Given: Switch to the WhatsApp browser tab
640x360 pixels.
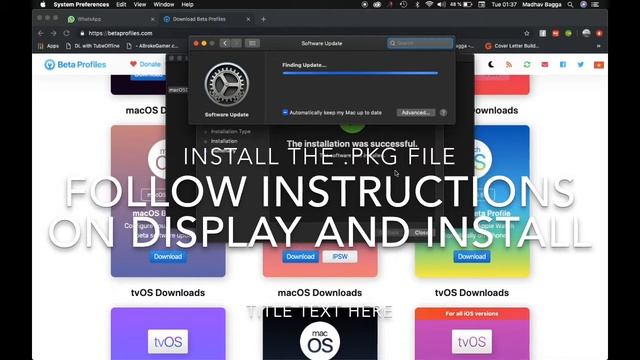Looking at the screenshot, I should point(111,19).
